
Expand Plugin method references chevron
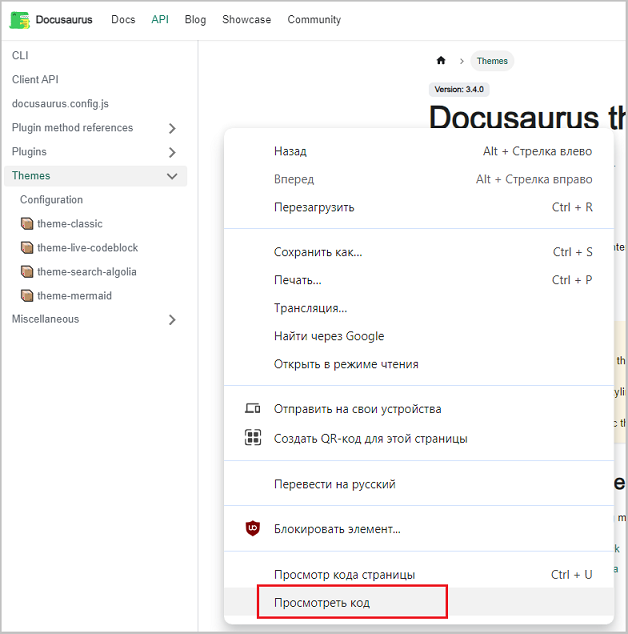click(172, 128)
